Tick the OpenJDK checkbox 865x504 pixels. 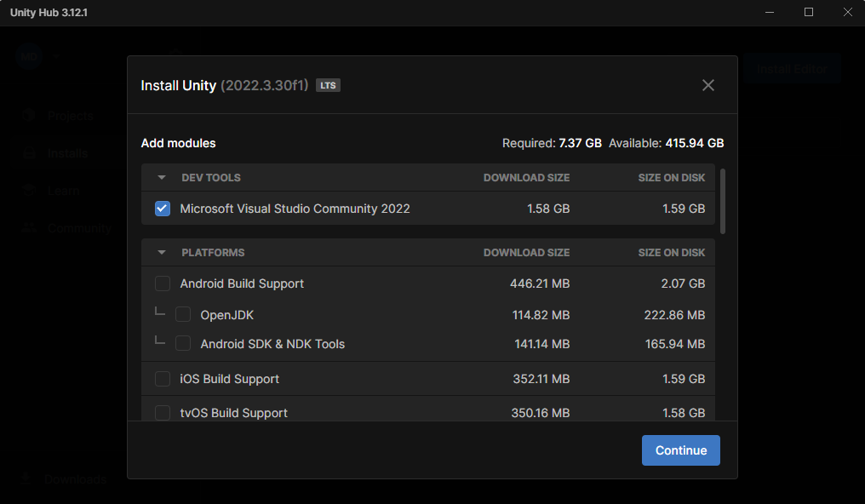pyautogui.click(x=183, y=315)
